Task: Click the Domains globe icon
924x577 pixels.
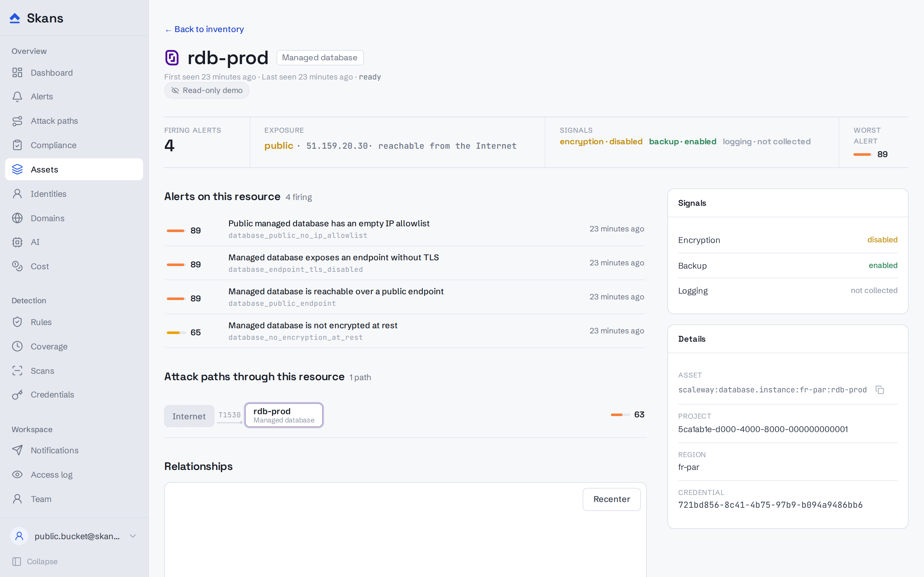Action: (x=17, y=218)
